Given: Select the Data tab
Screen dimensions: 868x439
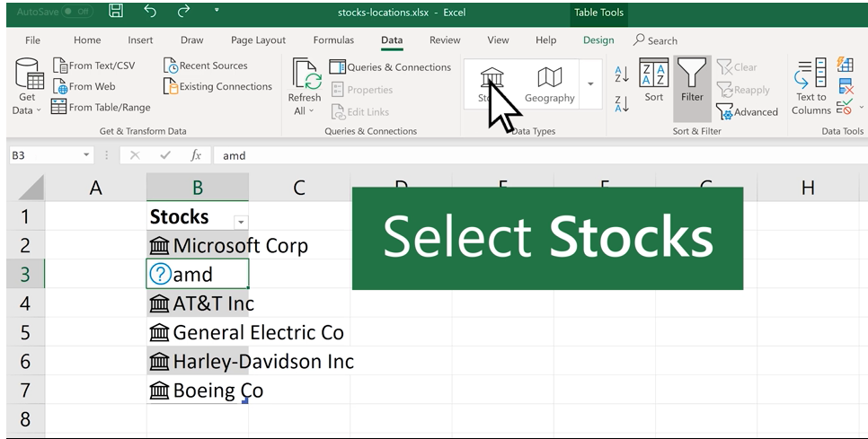Looking at the screenshot, I should pyautogui.click(x=392, y=40).
